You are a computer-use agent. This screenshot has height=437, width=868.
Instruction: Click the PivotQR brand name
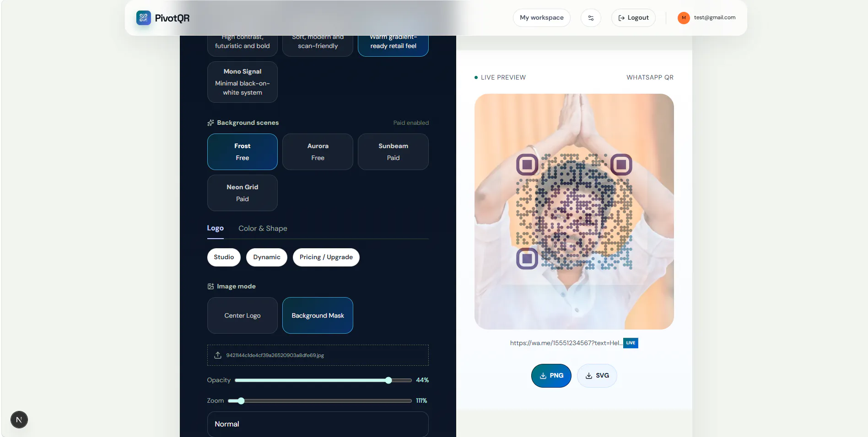(x=172, y=18)
